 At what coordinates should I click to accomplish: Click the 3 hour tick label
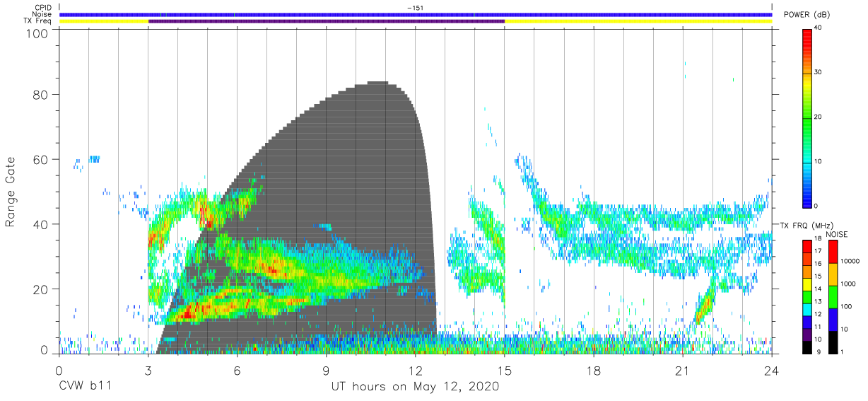pos(148,371)
